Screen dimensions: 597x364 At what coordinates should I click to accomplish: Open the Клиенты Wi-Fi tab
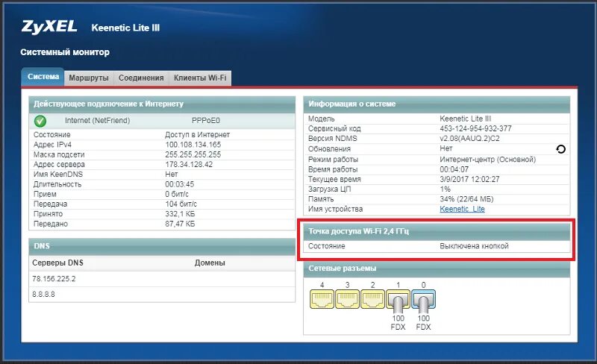(200, 78)
